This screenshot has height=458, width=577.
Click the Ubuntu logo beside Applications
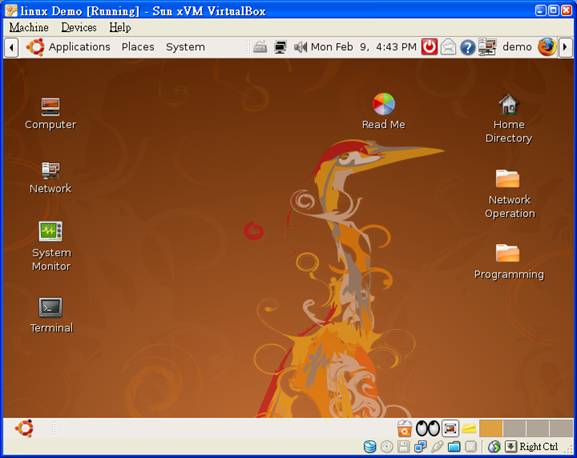coord(35,47)
